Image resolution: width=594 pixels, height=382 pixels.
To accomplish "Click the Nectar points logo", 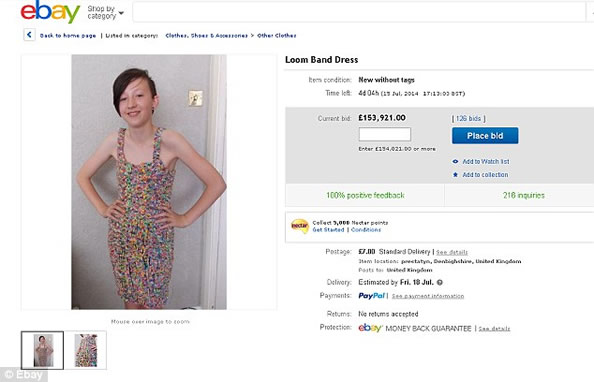I will (x=300, y=226).
